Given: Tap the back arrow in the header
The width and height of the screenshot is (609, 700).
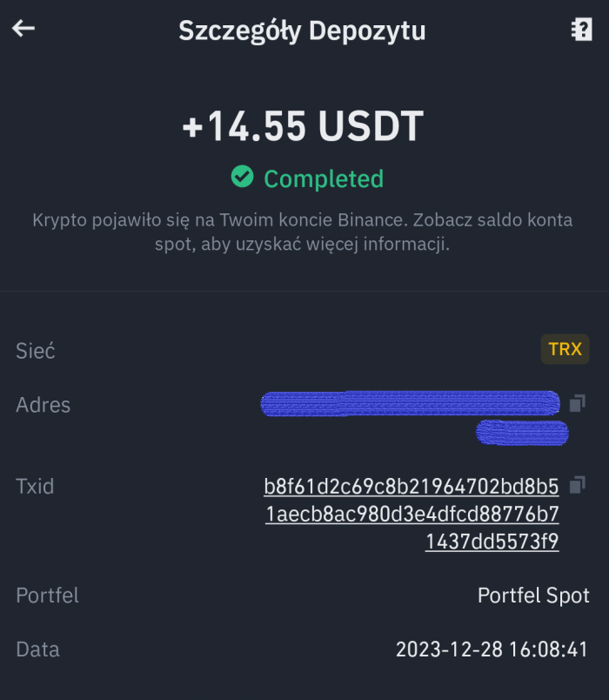Looking at the screenshot, I should 23,29.
